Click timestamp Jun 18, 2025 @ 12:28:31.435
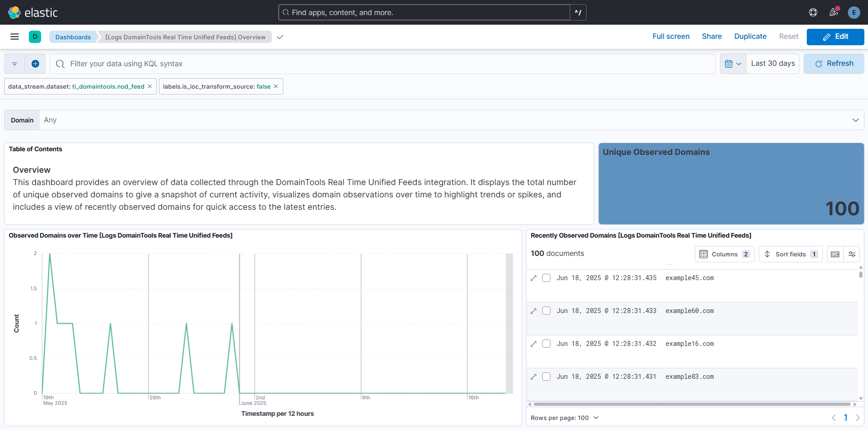This screenshot has height=430, width=868. [606, 278]
